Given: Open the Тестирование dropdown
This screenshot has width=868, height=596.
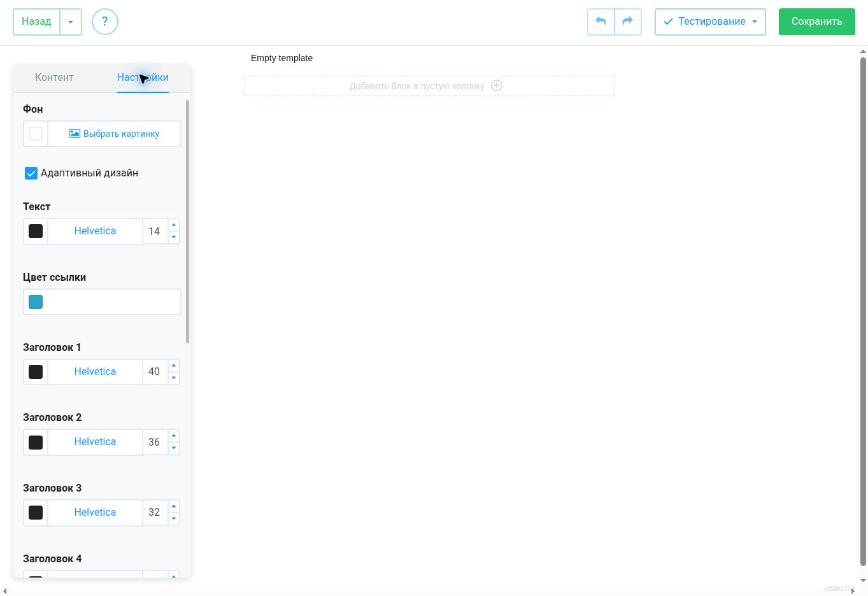Looking at the screenshot, I should click(x=710, y=22).
